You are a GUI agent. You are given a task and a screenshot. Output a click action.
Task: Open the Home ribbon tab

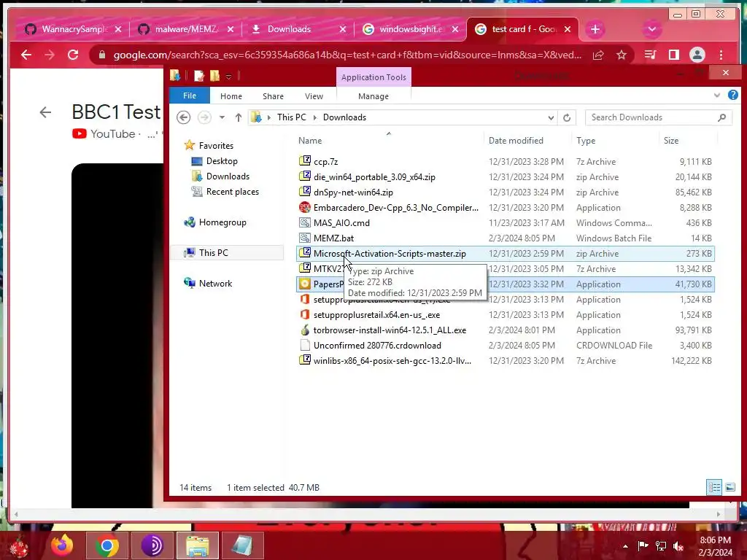coord(231,96)
